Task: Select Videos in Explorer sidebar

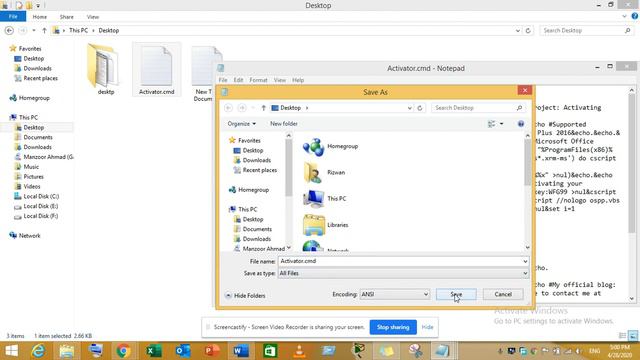Action: coord(27,187)
